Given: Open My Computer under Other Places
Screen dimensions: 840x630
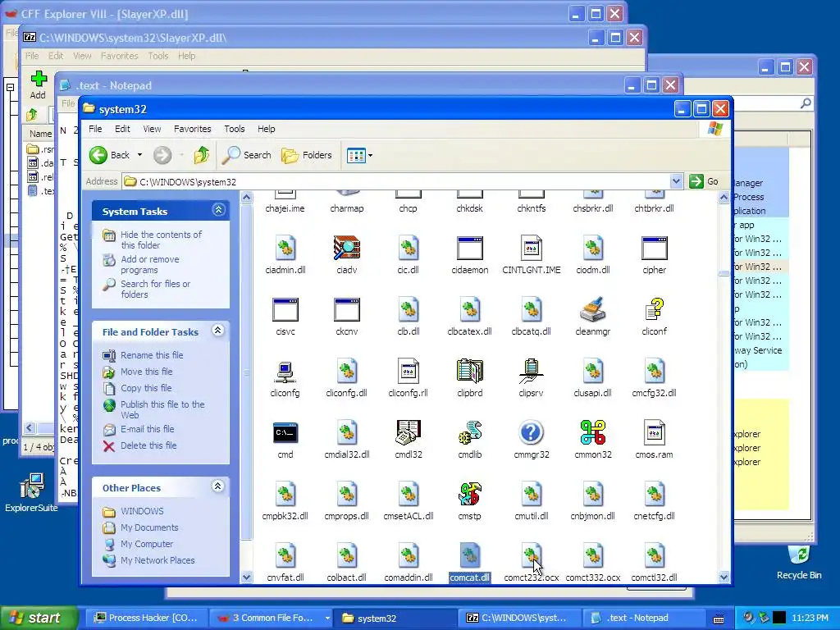Looking at the screenshot, I should coord(147,544).
